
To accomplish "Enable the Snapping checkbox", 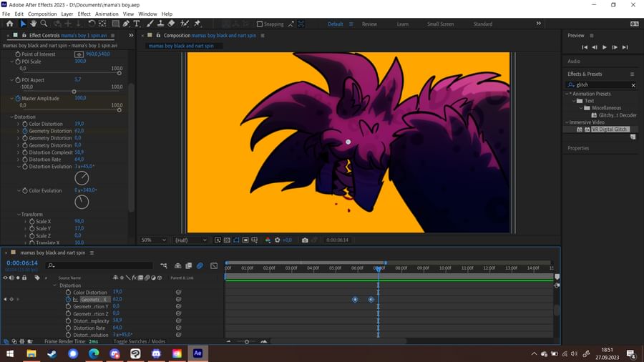I will click(x=260, y=24).
